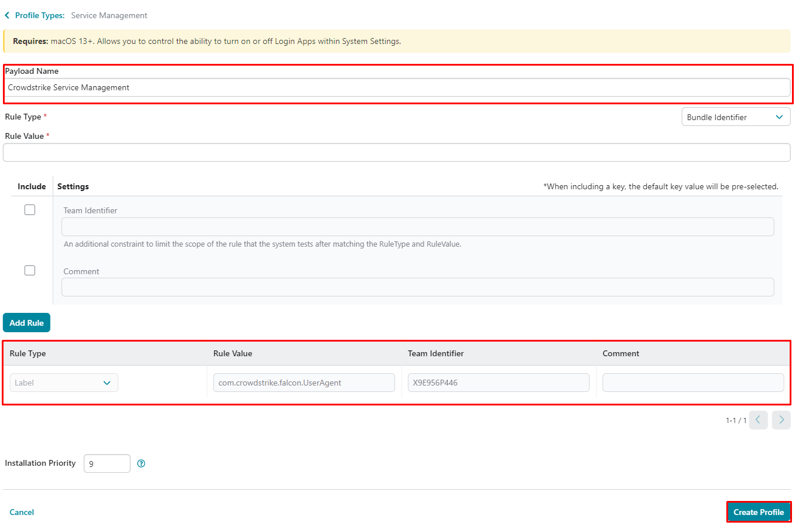Viewport: 809px width, 532px height.
Task: Tick the Comment include checkbox
Action: [x=30, y=270]
